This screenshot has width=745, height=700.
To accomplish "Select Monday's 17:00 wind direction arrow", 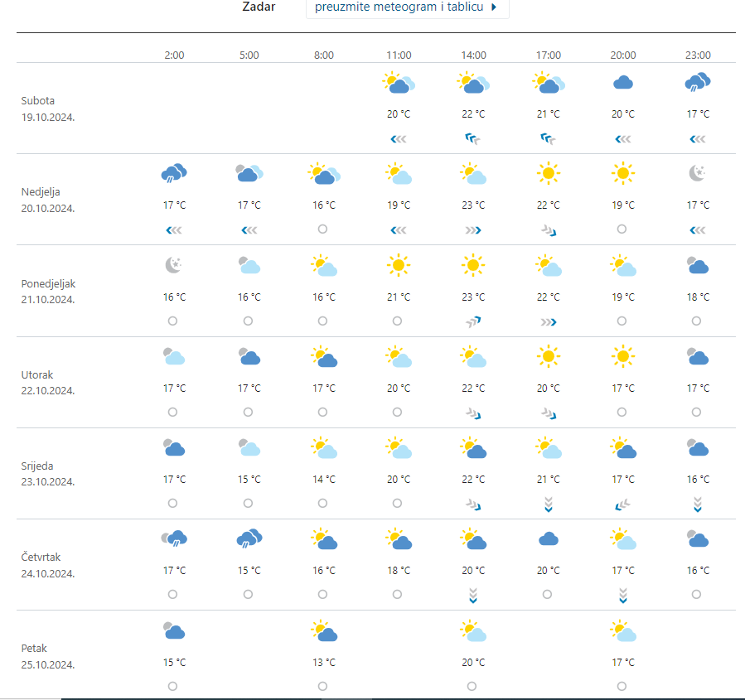I will [548, 321].
